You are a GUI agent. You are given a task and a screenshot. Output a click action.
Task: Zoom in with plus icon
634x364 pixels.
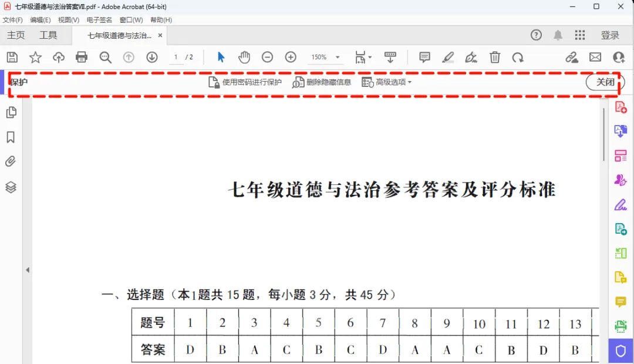291,58
